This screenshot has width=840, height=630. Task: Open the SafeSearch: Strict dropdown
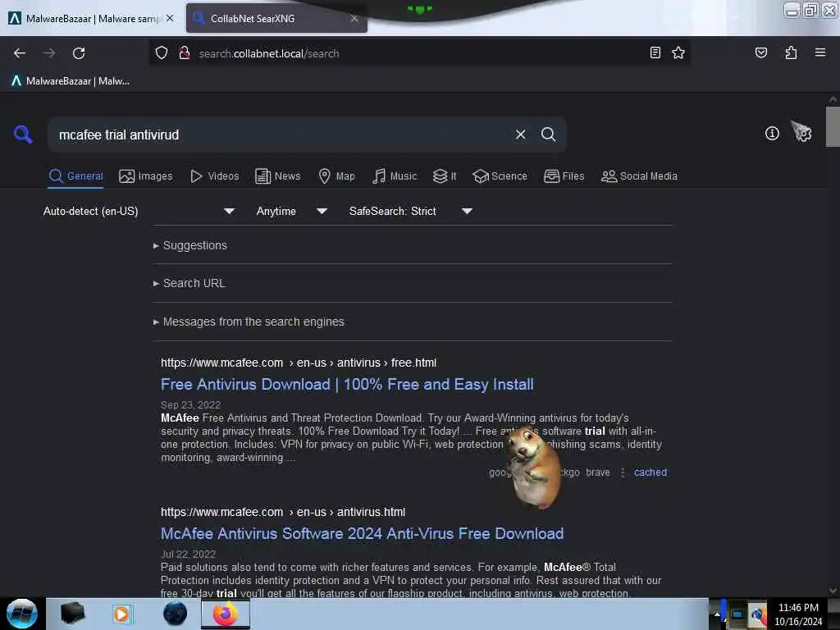tap(410, 211)
